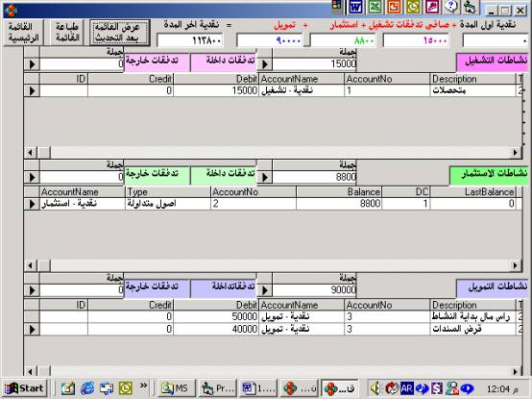Select the record selector of the متحصلات row
The width and height of the screenshot is (532, 399).
pos(32,90)
